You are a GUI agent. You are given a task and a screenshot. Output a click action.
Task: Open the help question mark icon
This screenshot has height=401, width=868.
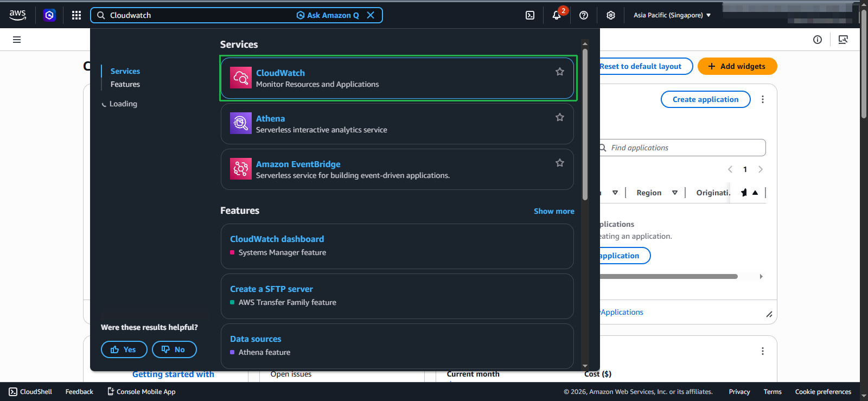(584, 15)
